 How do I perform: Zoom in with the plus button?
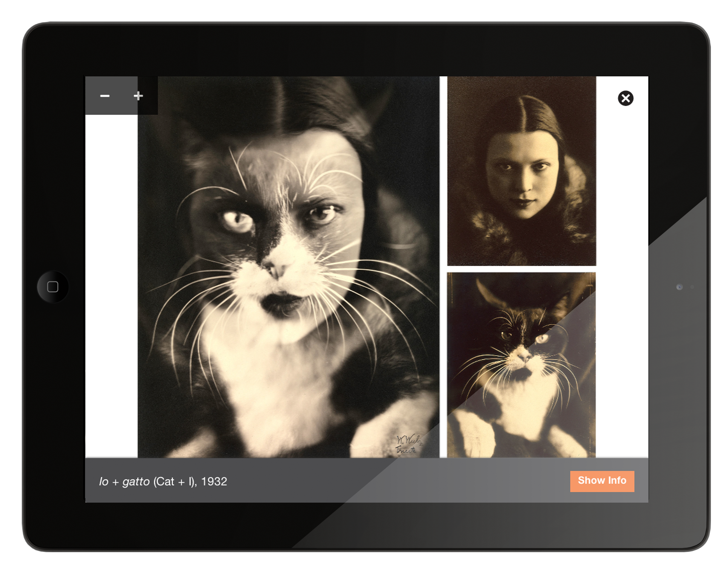[x=138, y=96]
